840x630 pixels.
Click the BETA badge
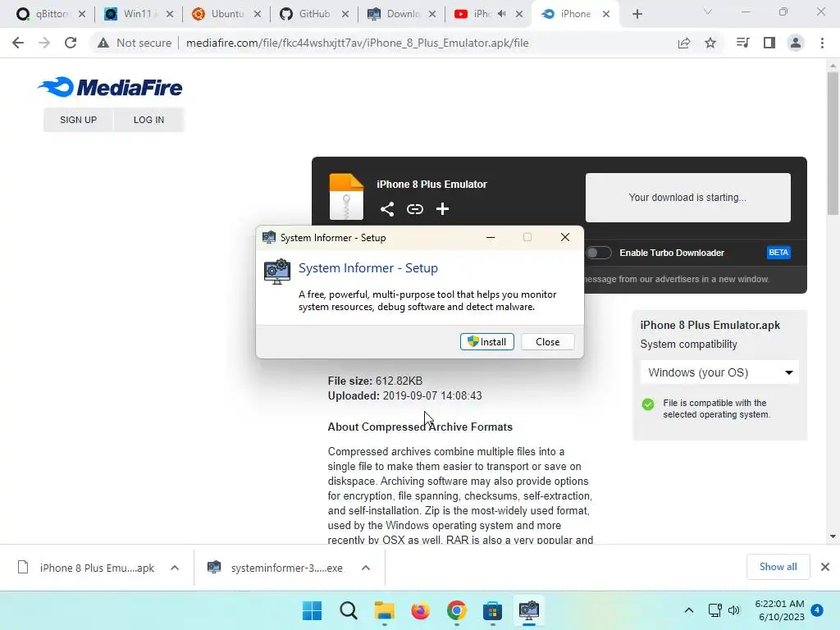click(x=778, y=253)
